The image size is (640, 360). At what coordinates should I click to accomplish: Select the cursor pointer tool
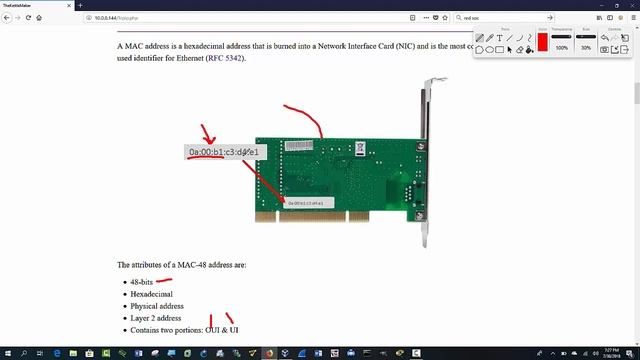tap(509, 50)
